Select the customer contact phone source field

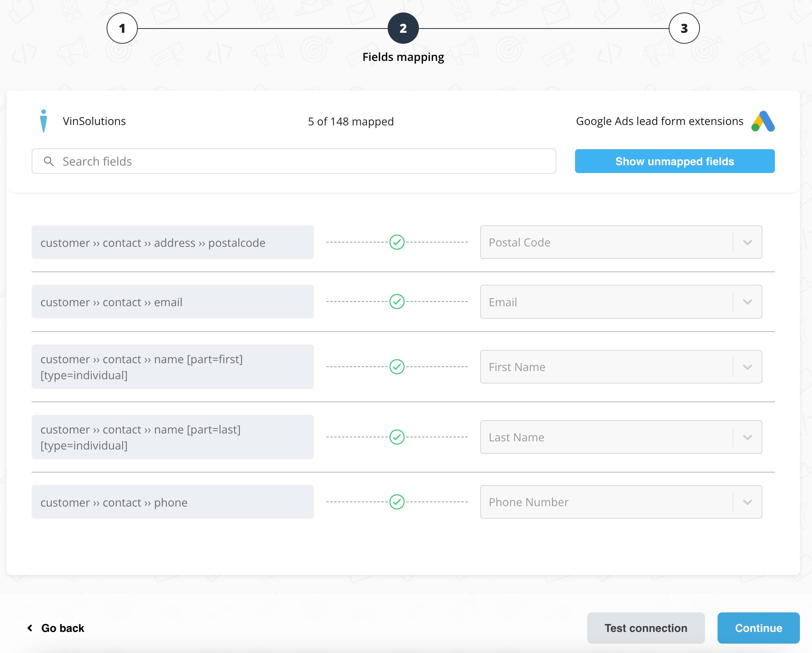[173, 502]
